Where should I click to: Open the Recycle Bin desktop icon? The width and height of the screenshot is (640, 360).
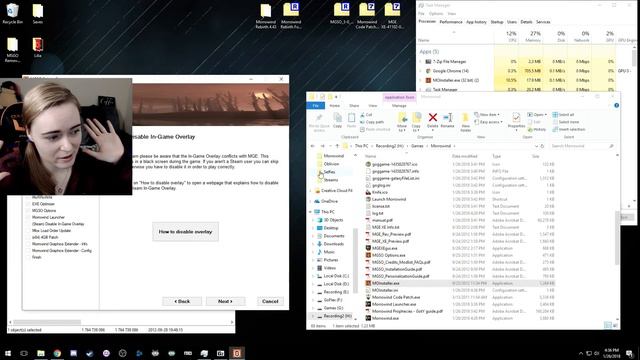(x=12, y=14)
